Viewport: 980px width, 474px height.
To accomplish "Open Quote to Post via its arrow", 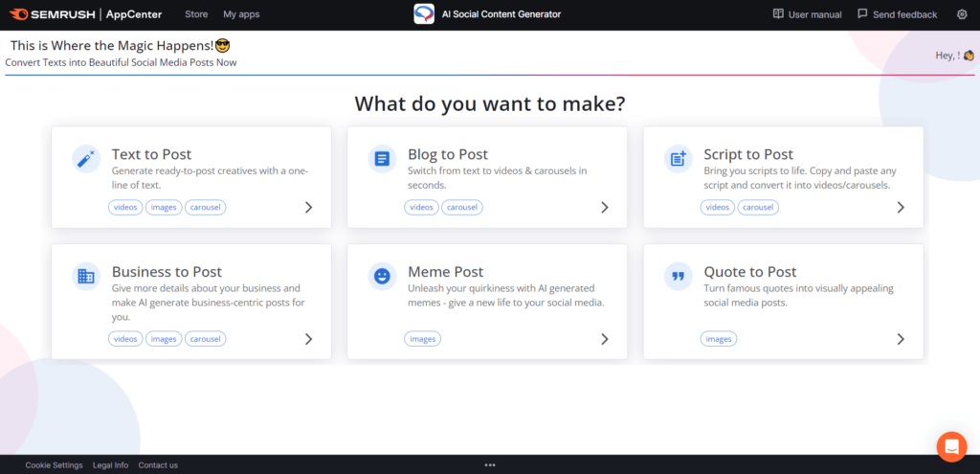I will (x=901, y=339).
